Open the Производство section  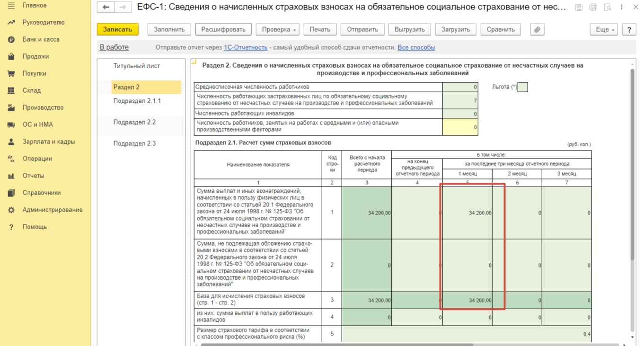click(43, 107)
